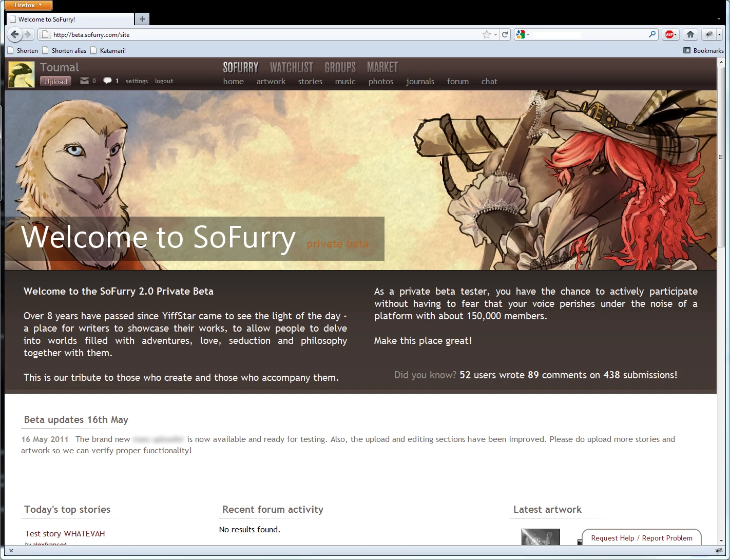The height and width of the screenshot is (560, 730).
Task: Browse the artwork section
Action: coord(271,81)
